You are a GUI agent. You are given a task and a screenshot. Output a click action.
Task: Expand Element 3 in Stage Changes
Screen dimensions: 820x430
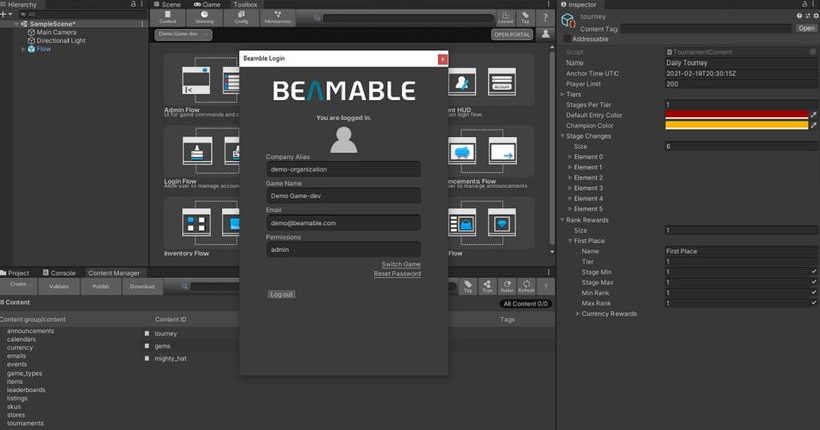(570, 188)
